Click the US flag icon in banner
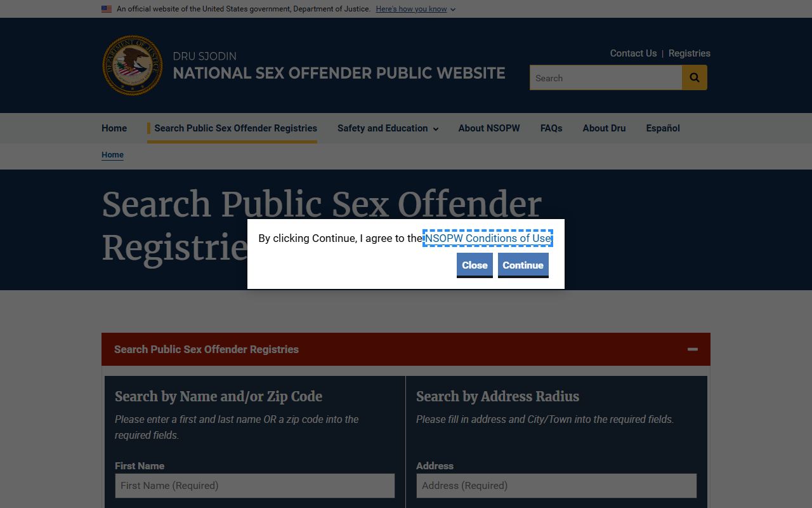812x508 pixels. 107,9
